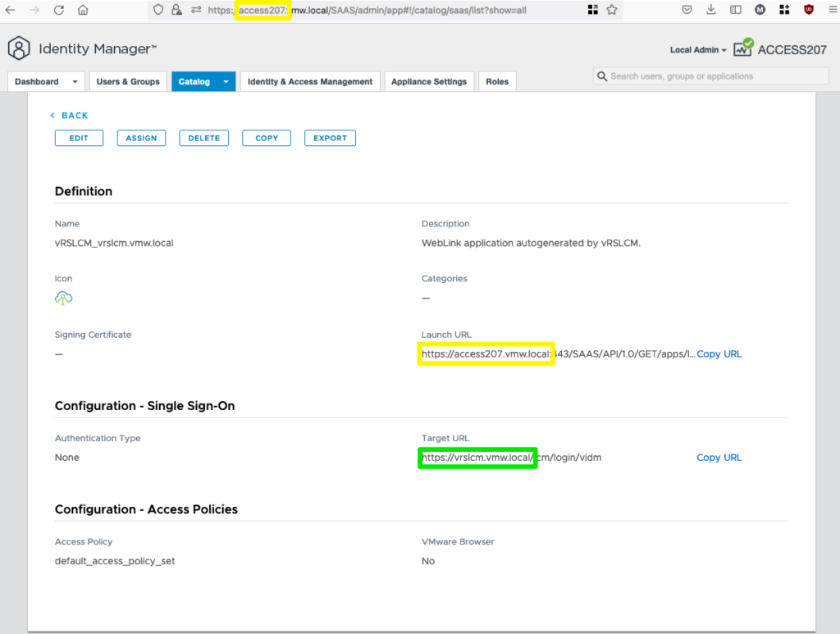Open the Roles tab

tap(497, 81)
